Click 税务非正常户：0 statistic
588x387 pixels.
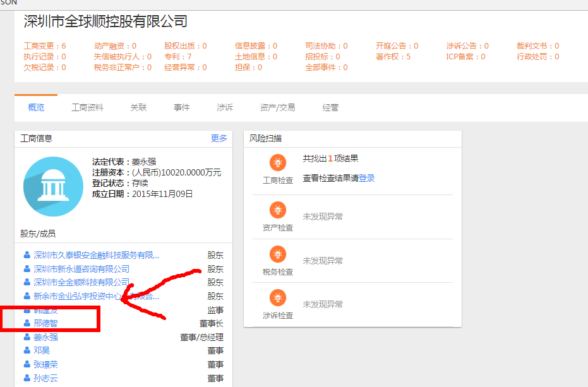pos(123,68)
